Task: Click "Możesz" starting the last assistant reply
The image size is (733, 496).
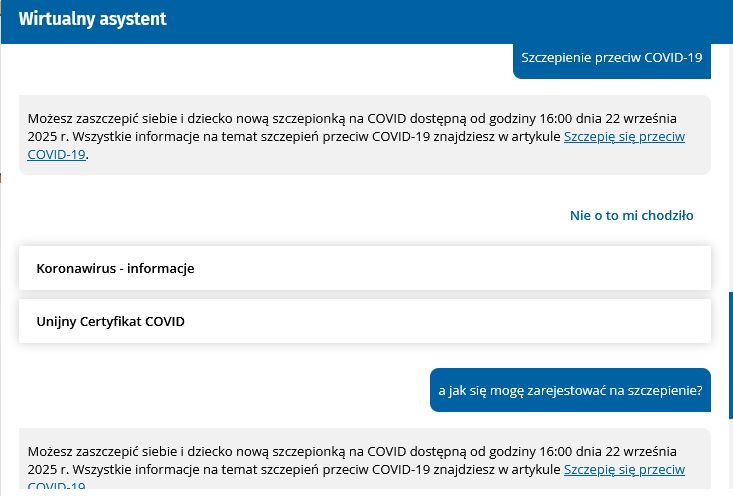Action: tap(49, 451)
